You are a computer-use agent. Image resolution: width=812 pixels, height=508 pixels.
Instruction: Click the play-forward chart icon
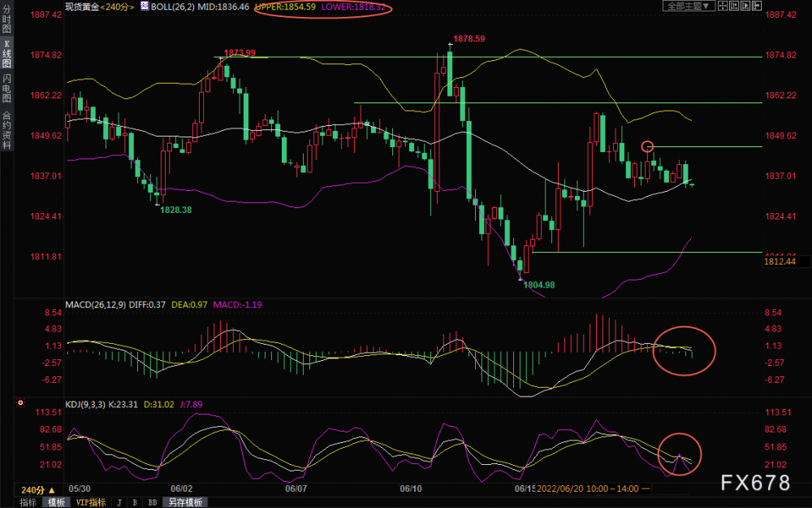745,6
